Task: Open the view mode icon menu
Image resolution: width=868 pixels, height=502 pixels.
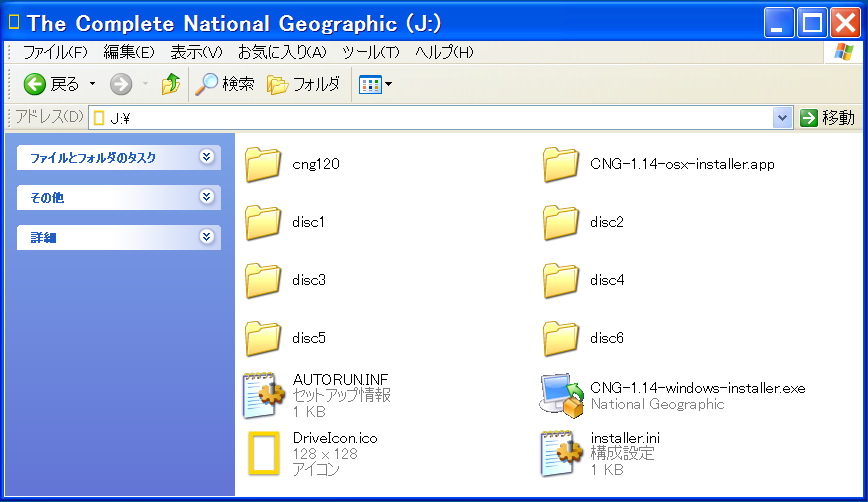Action: click(375, 84)
